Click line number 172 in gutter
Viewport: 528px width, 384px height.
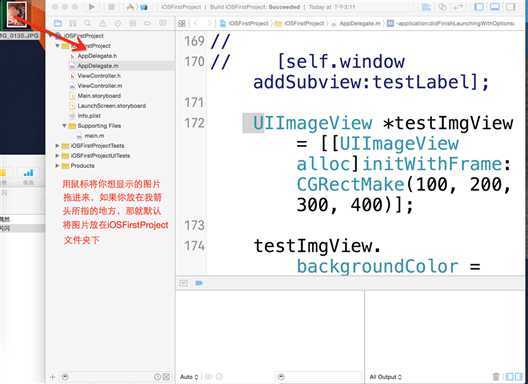(194, 123)
